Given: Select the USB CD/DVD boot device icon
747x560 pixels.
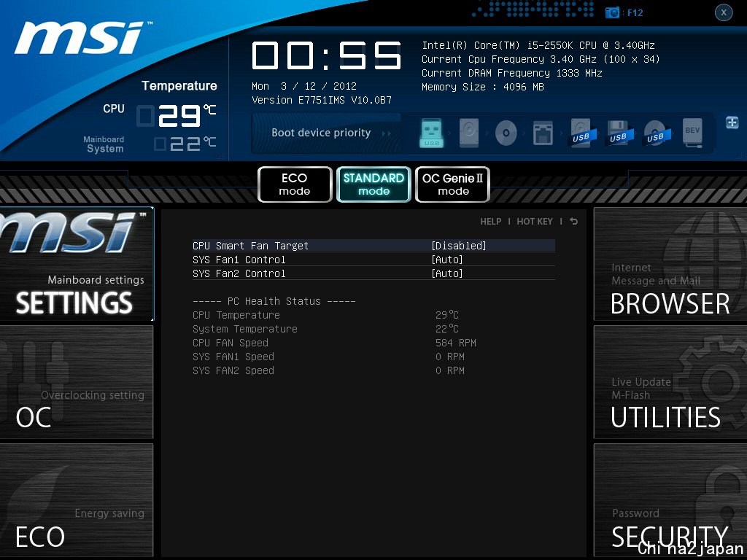Looking at the screenshot, I should (655, 133).
